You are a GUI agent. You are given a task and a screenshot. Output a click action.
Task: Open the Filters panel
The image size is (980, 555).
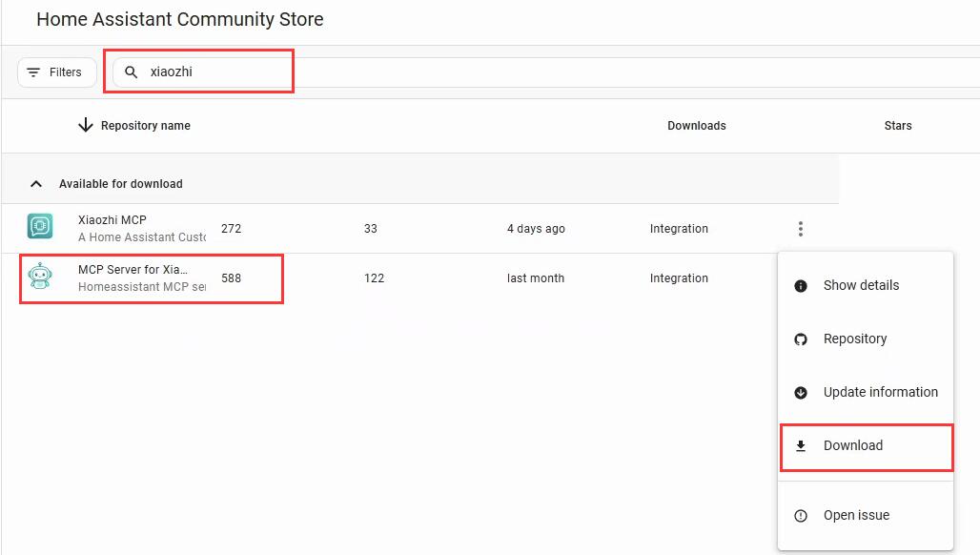coord(56,72)
